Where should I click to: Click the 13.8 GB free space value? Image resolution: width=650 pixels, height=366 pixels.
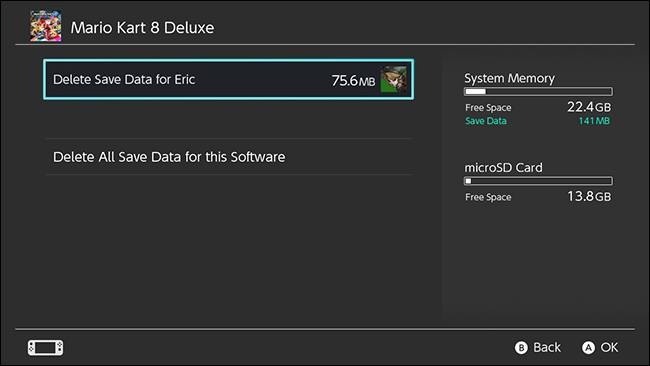click(x=589, y=196)
